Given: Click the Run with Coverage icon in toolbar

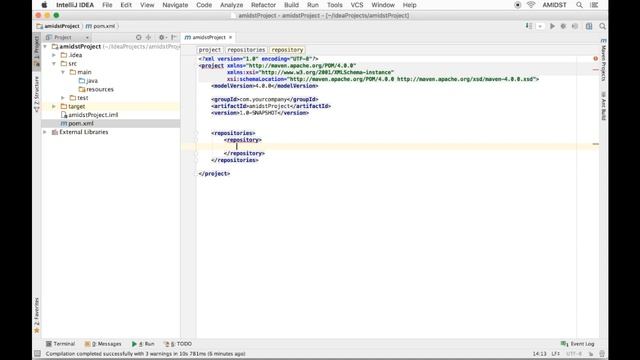Looking at the screenshot, I should coord(575,26).
